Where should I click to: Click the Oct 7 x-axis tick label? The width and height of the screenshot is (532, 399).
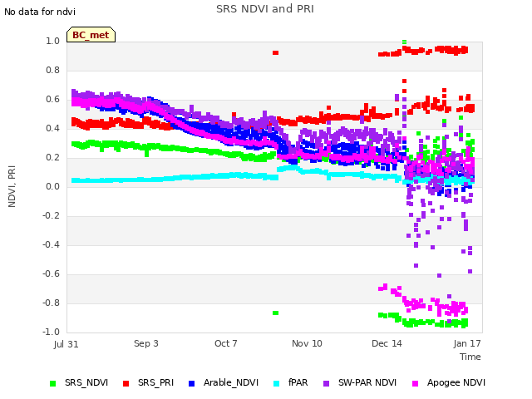tap(226, 343)
